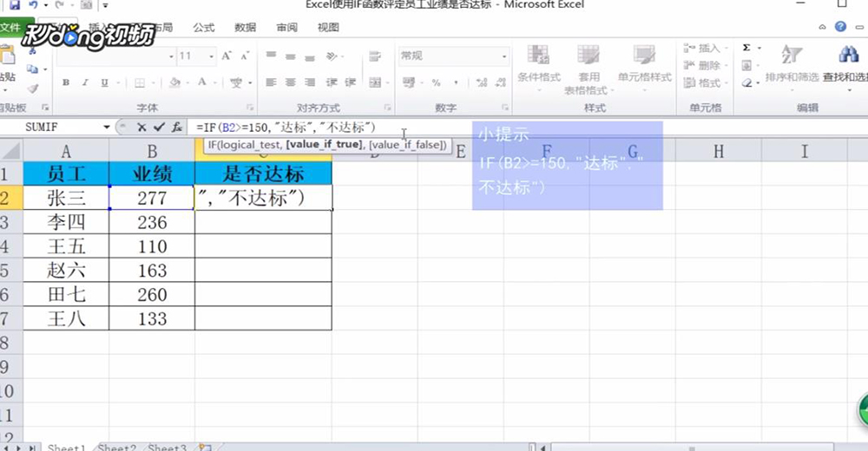The height and width of the screenshot is (451, 868).
Task: Click the Select All corner button
Action: coord(11,151)
